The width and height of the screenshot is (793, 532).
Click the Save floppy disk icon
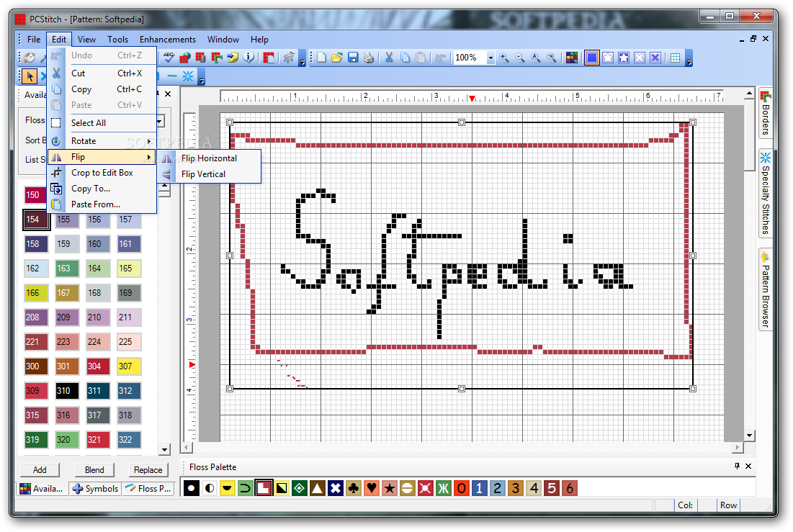pos(353,58)
